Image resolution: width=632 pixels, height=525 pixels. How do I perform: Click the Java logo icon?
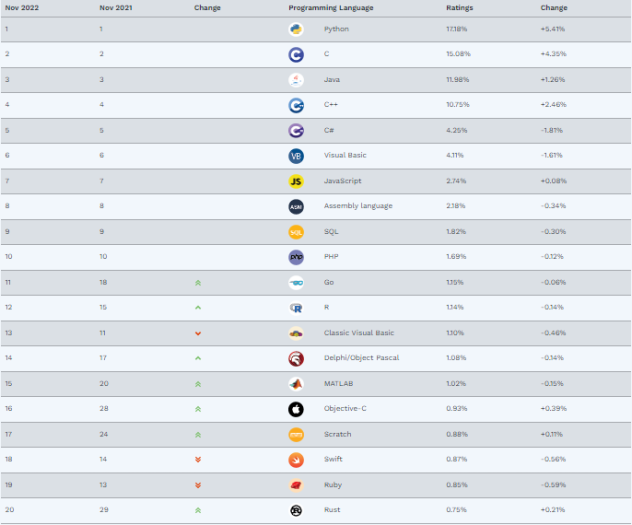(296, 80)
